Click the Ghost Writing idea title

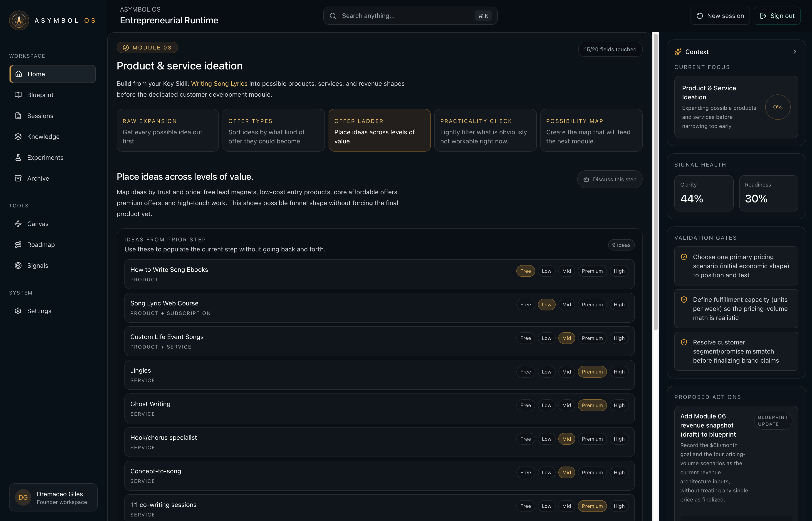pos(150,404)
